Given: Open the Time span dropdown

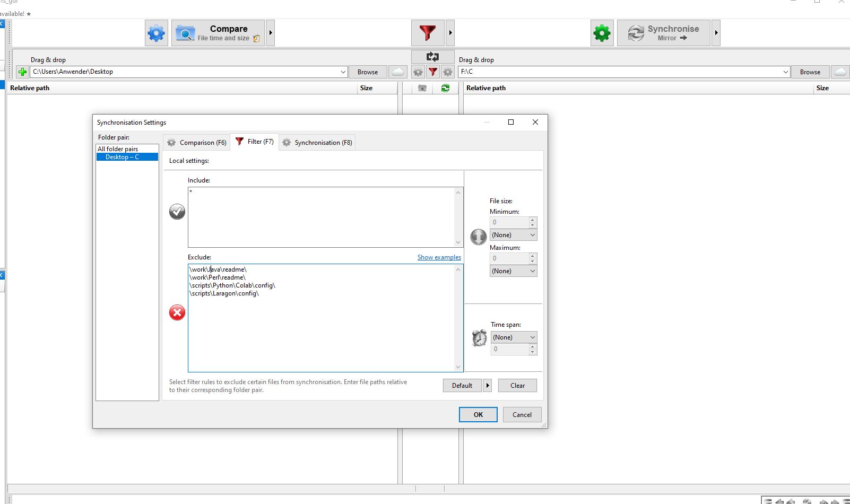Looking at the screenshot, I should pyautogui.click(x=514, y=337).
